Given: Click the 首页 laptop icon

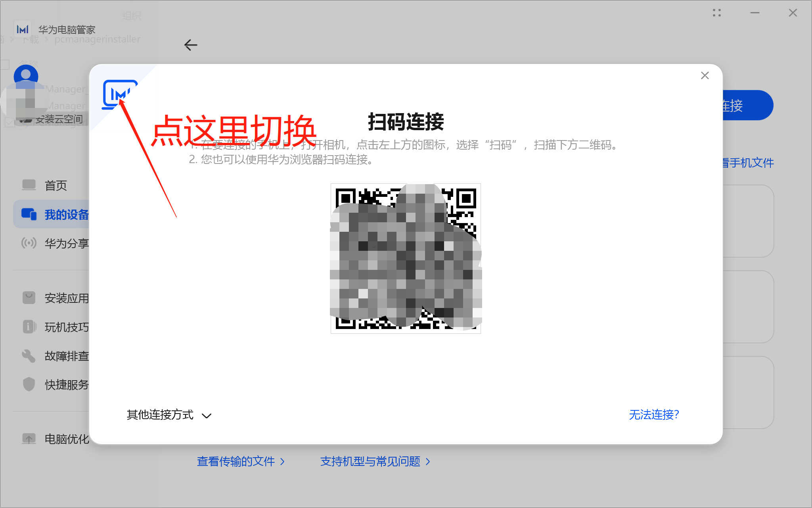Looking at the screenshot, I should tap(29, 185).
